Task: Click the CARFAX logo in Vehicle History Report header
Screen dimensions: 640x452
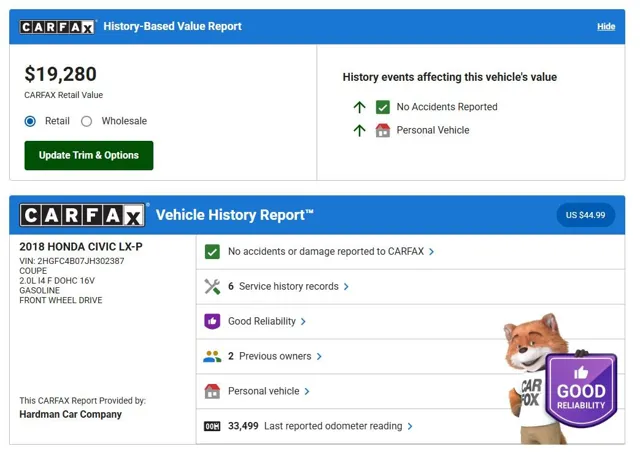Action: tap(83, 215)
